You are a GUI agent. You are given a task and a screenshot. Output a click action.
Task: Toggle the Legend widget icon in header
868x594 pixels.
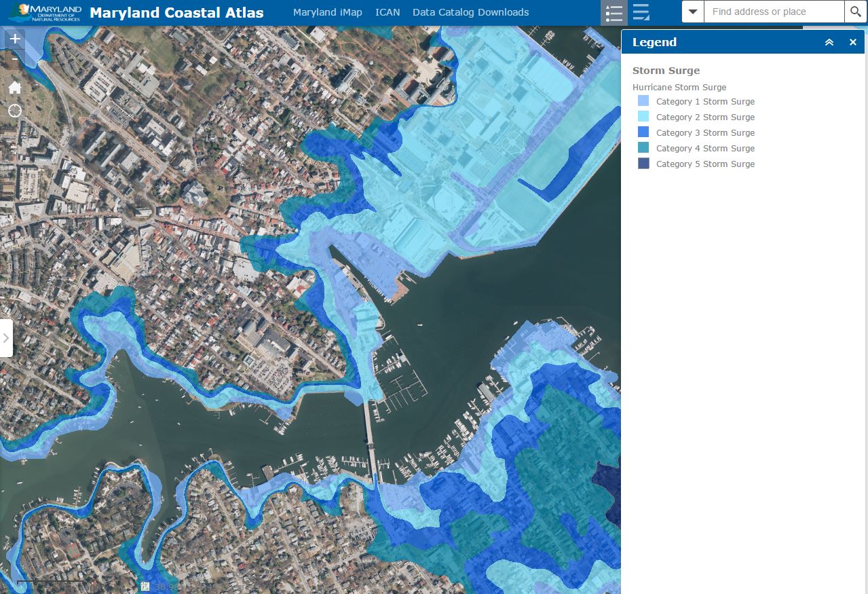click(x=614, y=12)
